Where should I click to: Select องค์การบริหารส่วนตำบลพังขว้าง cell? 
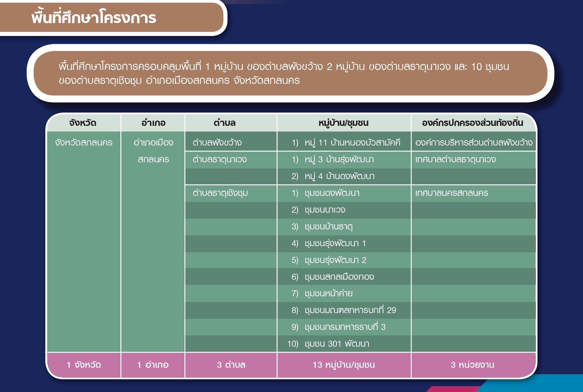pyautogui.click(x=473, y=142)
